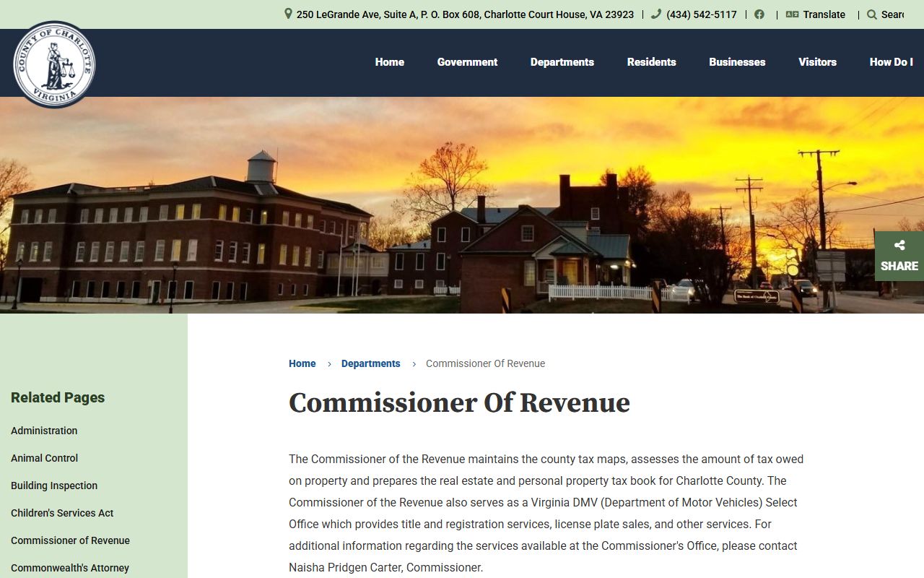Open the Visitors menu
The height and width of the screenshot is (578, 924).
[817, 62]
